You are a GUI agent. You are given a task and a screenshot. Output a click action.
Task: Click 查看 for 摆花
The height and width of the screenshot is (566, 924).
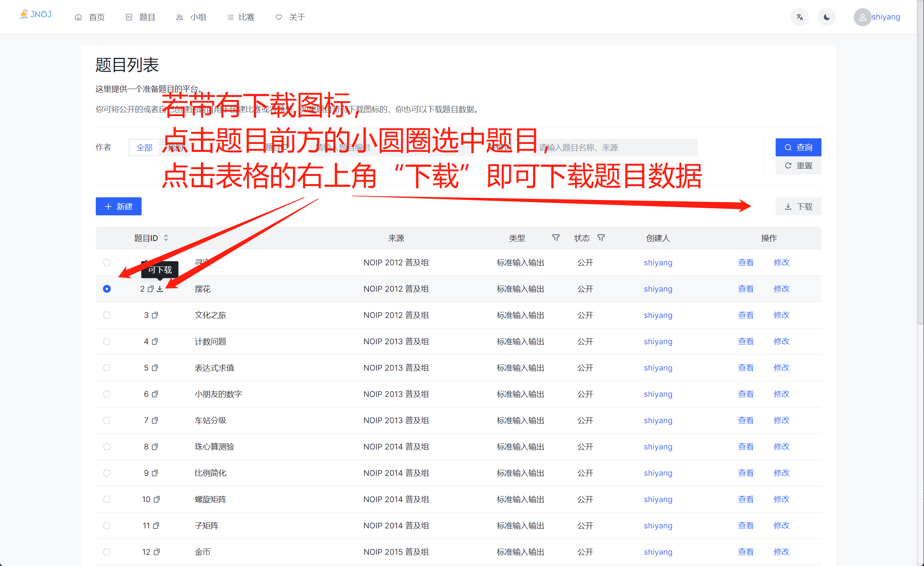tap(746, 289)
